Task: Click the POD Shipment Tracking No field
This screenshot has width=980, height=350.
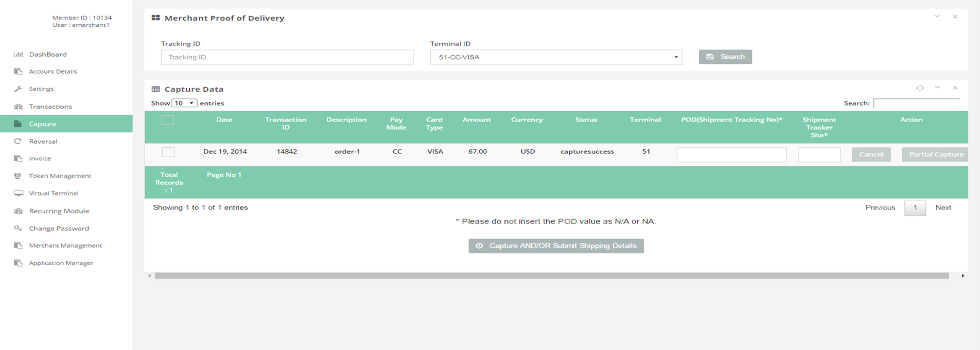Action: pyautogui.click(x=731, y=154)
